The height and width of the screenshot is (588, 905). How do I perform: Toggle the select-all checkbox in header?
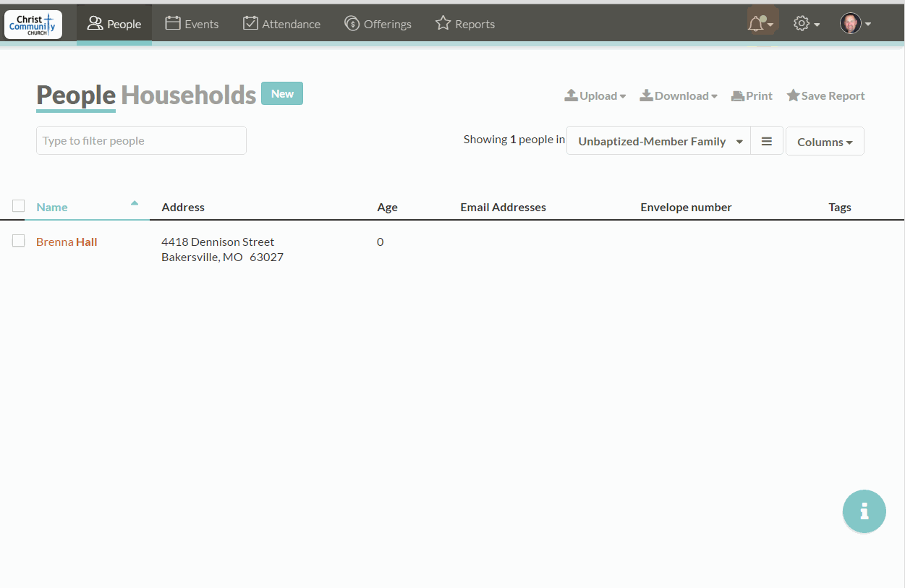[19, 206]
